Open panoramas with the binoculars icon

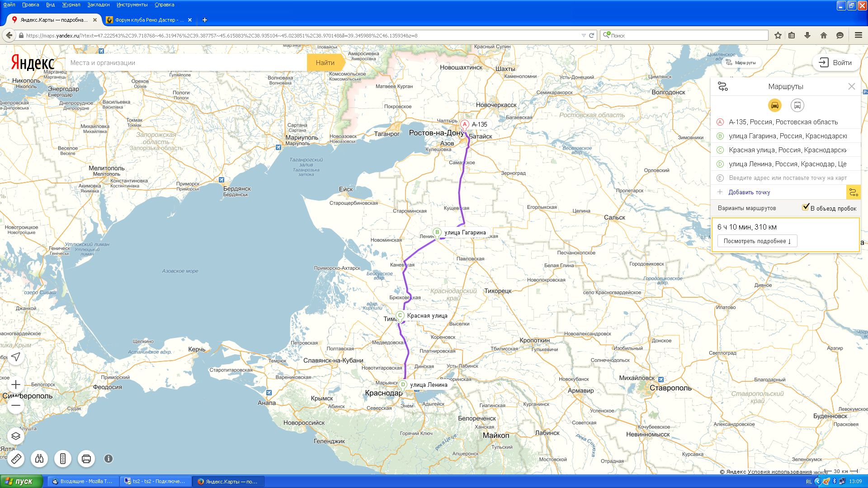(39, 459)
